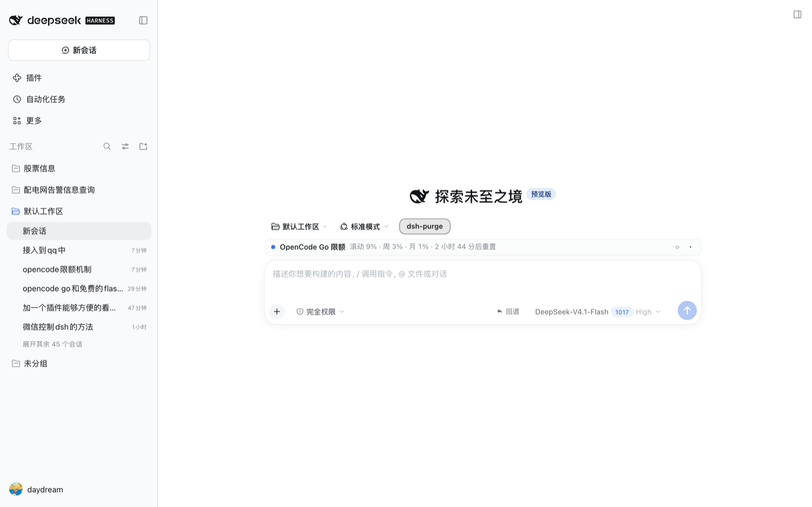Create a new workspace folder icon

143,146
